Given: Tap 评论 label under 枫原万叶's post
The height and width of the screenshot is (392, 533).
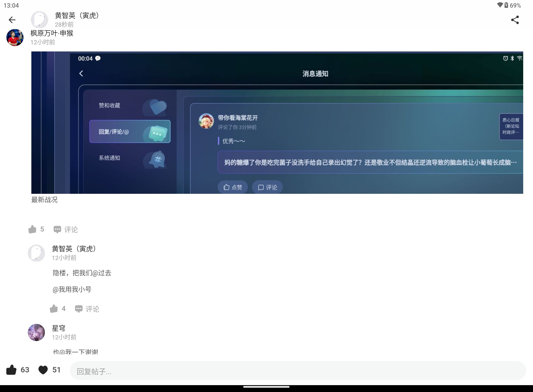Looking at the screenshot, I should (71, 230).
